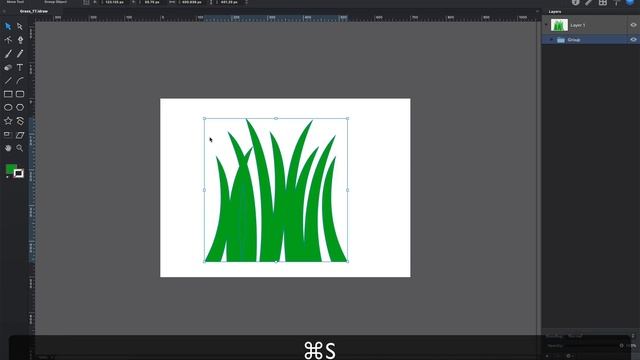Open the grid panel icon in top toolbar
The width and height of the screenshot is (640, 360).
click(603, 2)
